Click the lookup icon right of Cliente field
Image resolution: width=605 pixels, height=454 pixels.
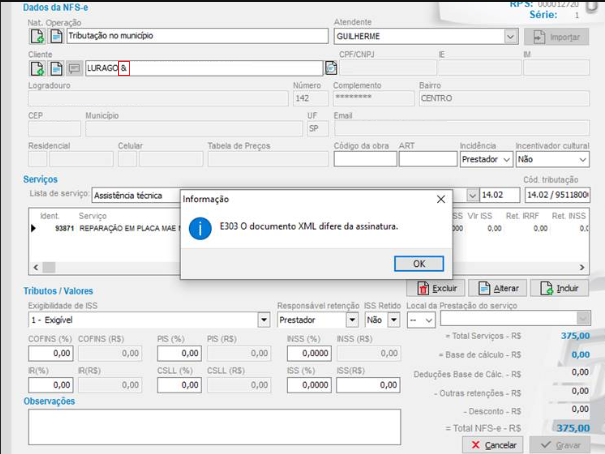[331, 69]
